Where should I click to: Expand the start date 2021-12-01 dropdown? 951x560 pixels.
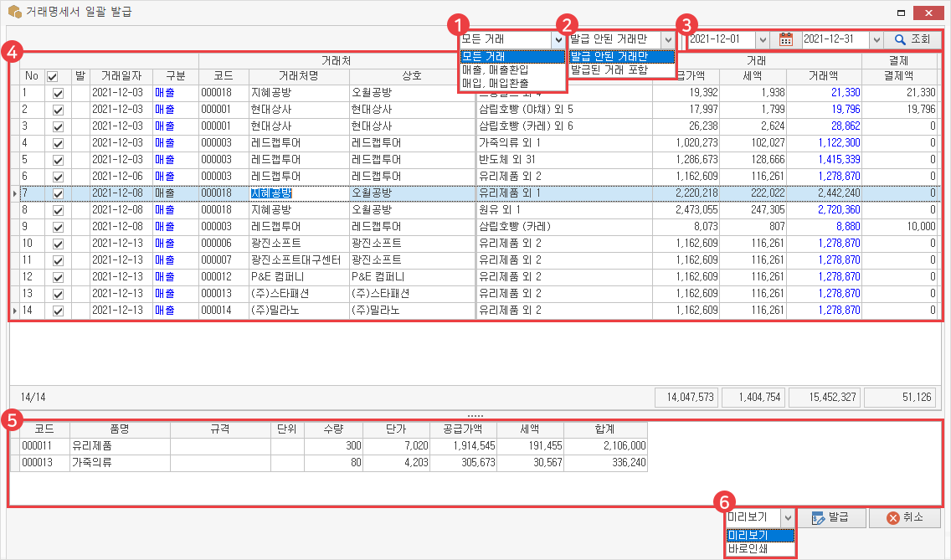[x=763, y=39]
